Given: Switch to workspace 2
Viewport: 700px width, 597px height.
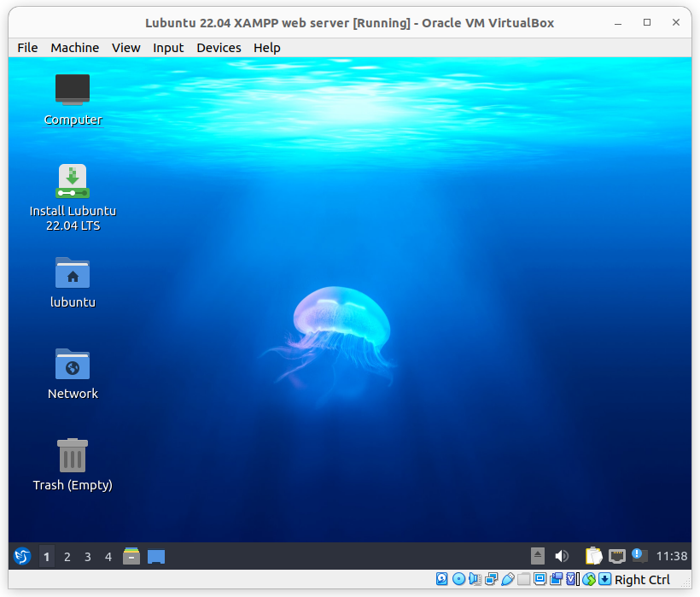Looking at the screenshot, I should (x=67, y=557).
